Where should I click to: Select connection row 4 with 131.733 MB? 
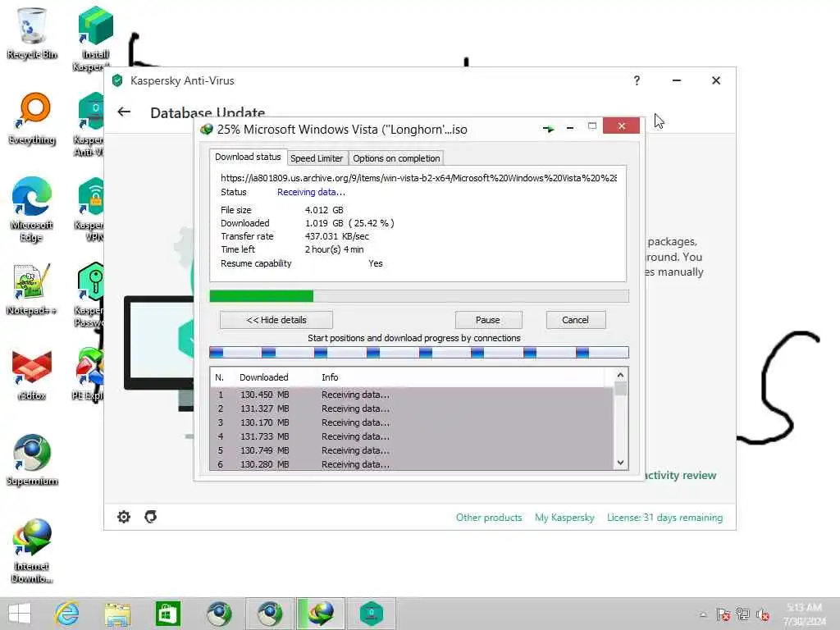[412, 436]
